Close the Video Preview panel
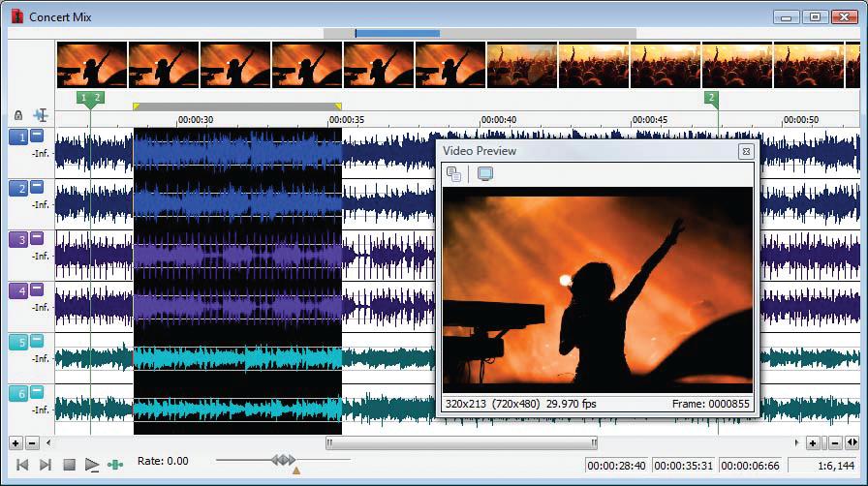868x486 pixels. tap(746, 151)
